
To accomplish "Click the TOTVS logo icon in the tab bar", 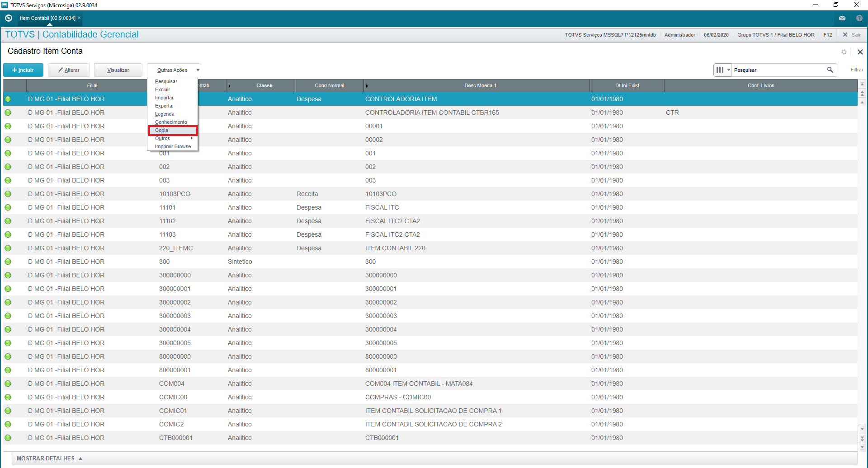I will click(9, 18).
